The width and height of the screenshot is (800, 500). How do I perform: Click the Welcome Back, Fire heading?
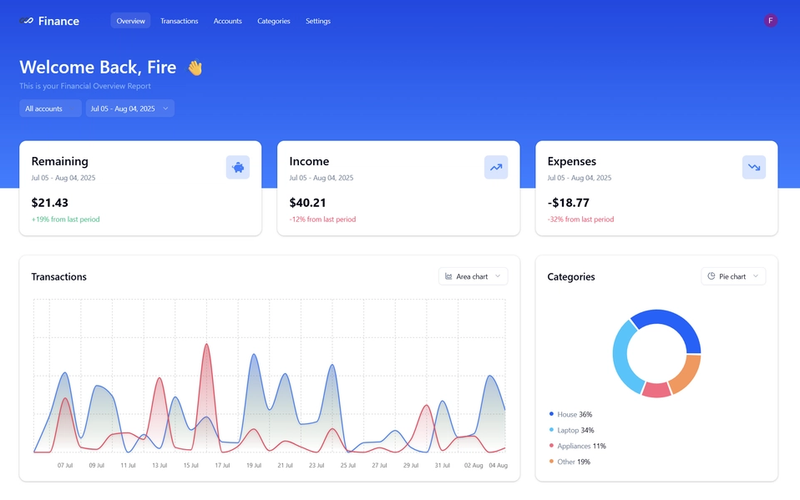click(x=98, y=67)
